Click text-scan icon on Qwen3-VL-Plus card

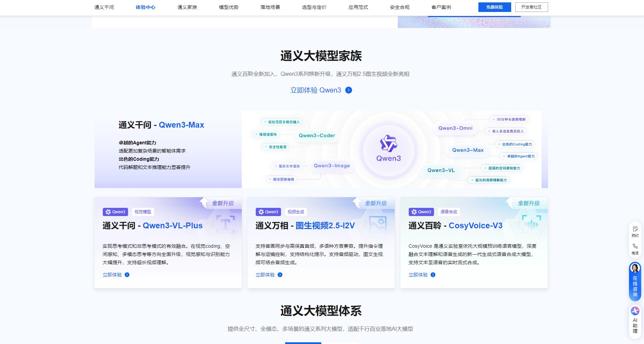(225, 224)
